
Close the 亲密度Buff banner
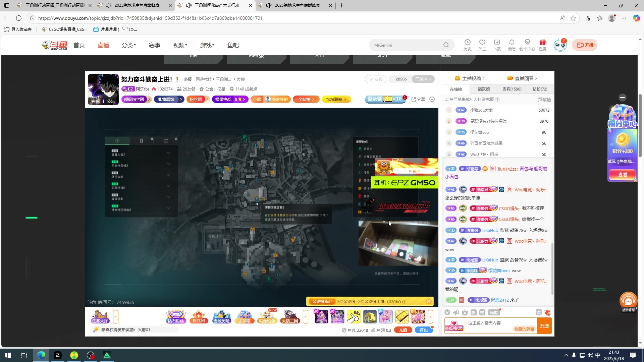pos(429,301)
